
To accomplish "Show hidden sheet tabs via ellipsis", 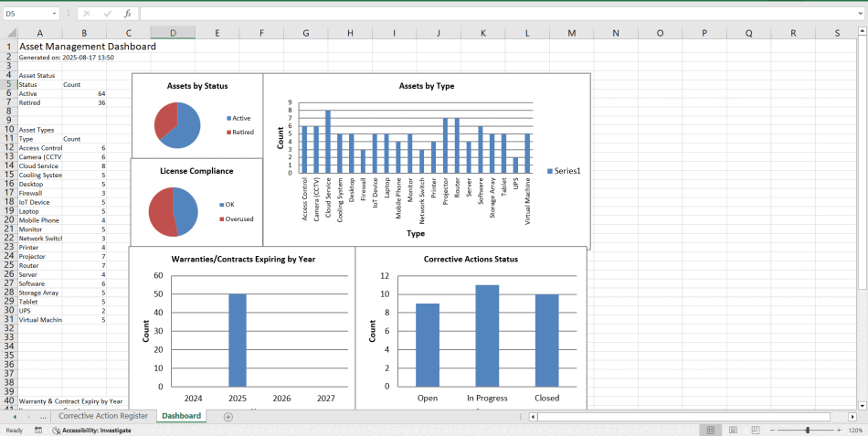I will (x=44, y=417).
